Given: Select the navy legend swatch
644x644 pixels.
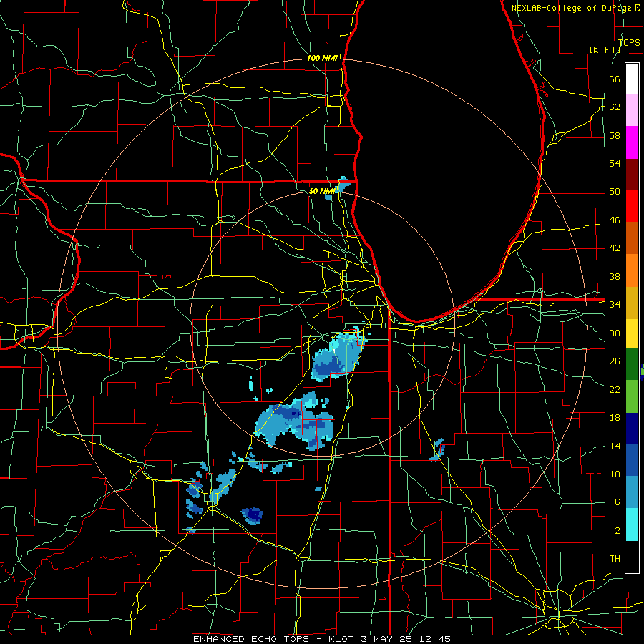Looking at the screenshot, I should (632, 429).
